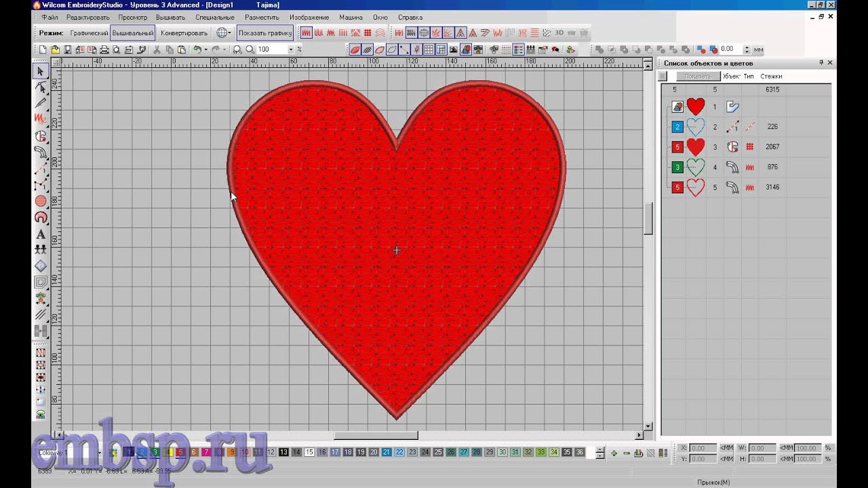Select the globe icon in mode bar
Viewport: 868px width, 488px height.
coord(221,33)
